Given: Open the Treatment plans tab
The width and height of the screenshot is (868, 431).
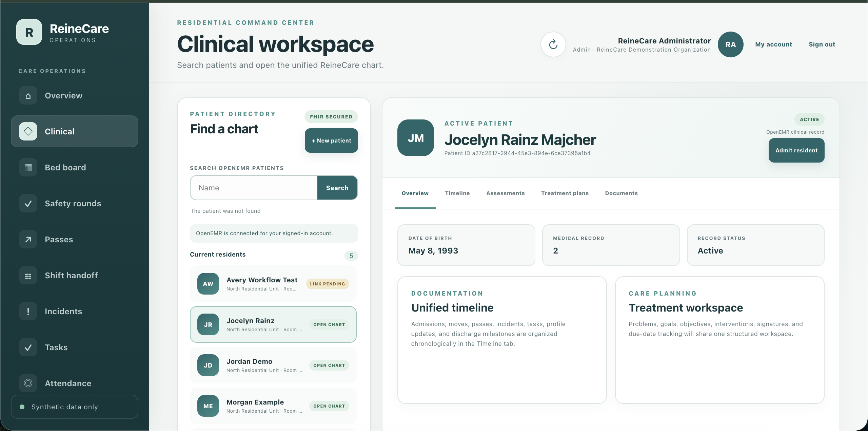Looking at the screenshot, I should [565, 193].
